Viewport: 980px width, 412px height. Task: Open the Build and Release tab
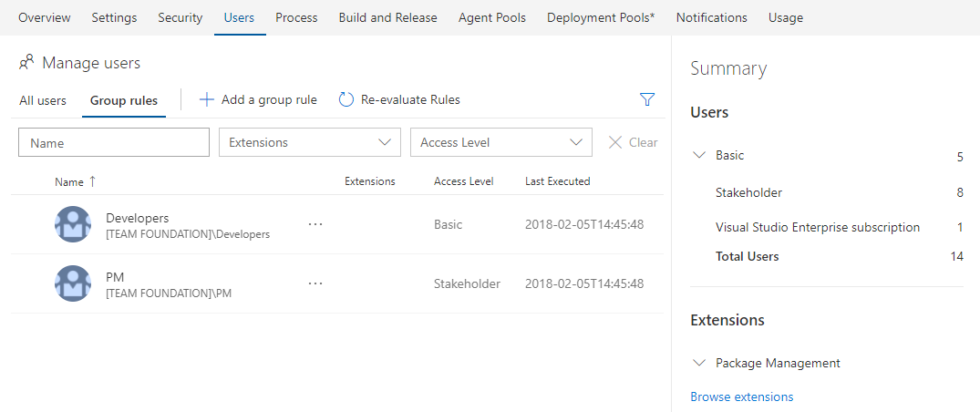click(x=387, y=17)
